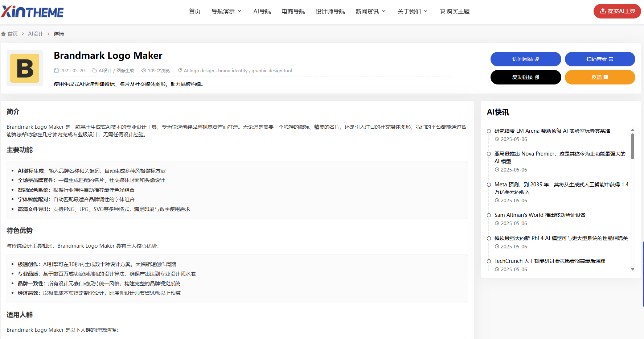The height and width of the screenshot is (339, 644).
Task: Go to AI导航 in top menu
Action: [262, 12]
